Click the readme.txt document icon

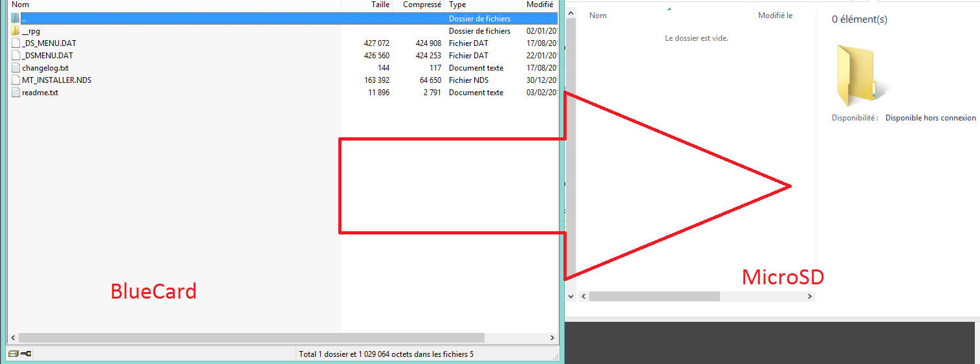pos(16,93)
